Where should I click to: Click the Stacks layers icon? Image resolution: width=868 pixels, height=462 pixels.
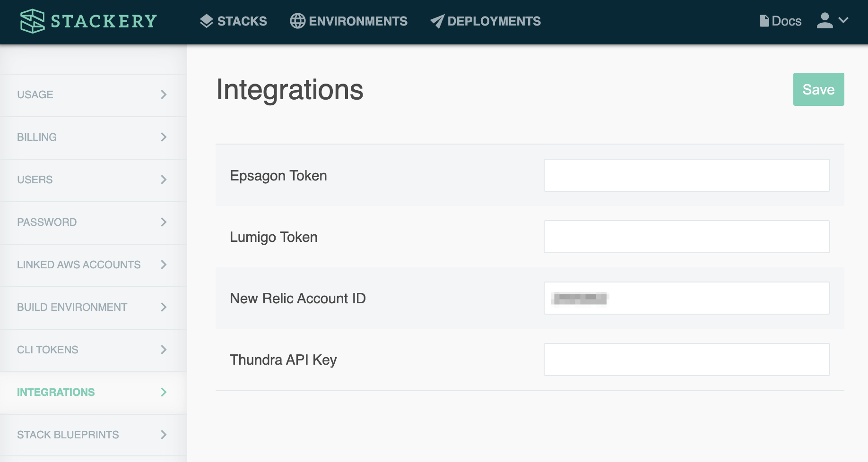[x=207, y=21]
